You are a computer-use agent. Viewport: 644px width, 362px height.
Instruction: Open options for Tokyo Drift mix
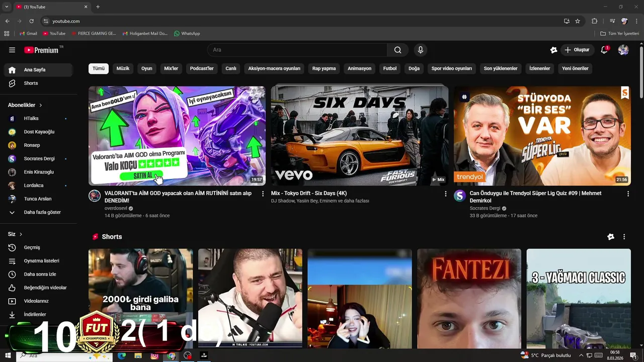point(445,194)
